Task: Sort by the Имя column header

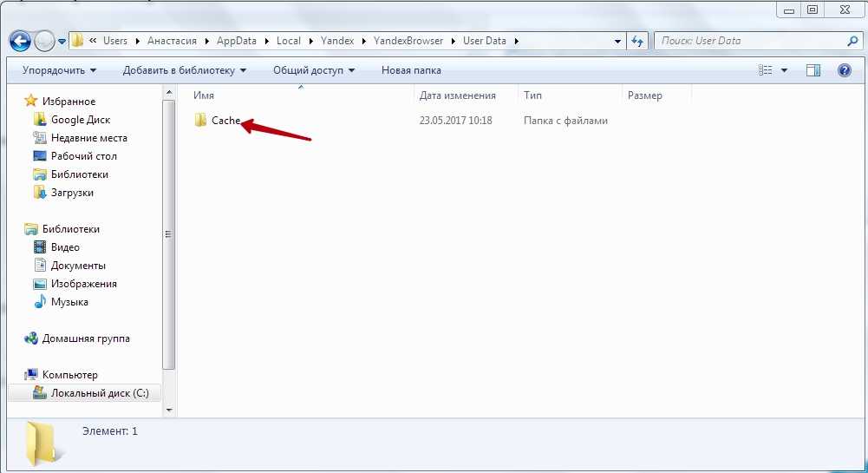Action: click(x=204, y=95)
